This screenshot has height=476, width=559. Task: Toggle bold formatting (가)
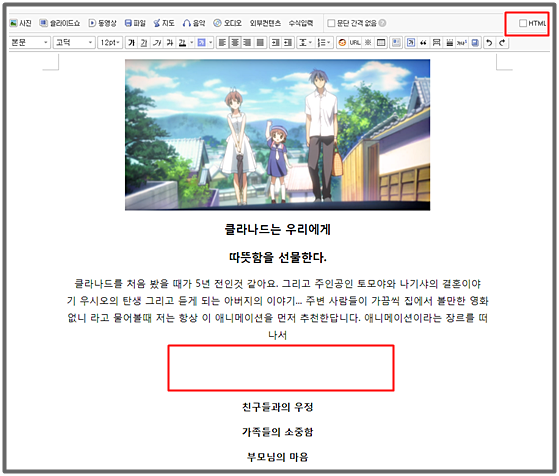tap(132, 43)
